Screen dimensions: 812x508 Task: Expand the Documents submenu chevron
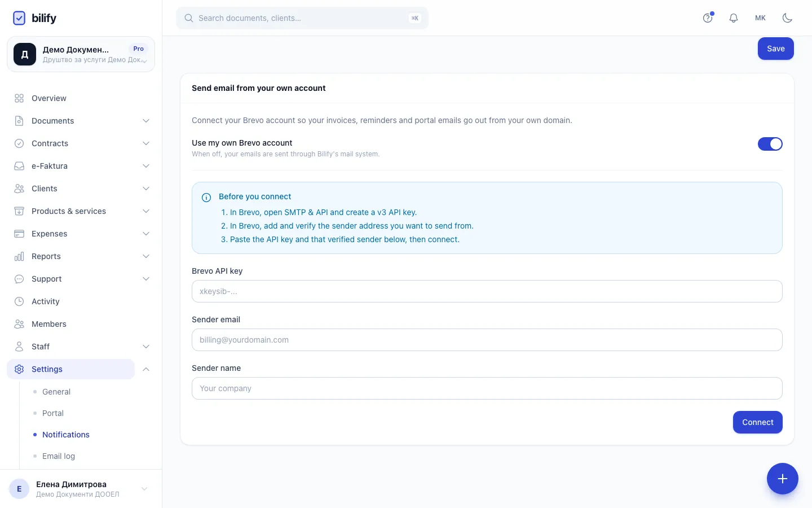[x=146, y=121]
